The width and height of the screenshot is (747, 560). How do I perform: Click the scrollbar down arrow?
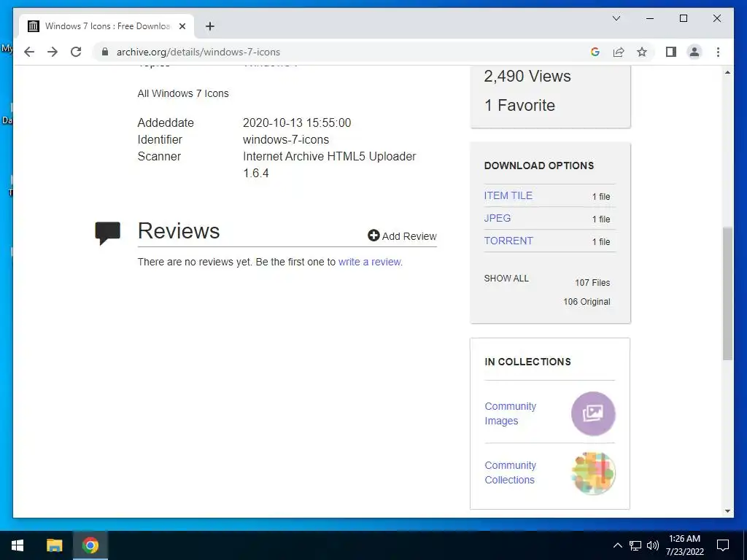click(x=727, y=511)
